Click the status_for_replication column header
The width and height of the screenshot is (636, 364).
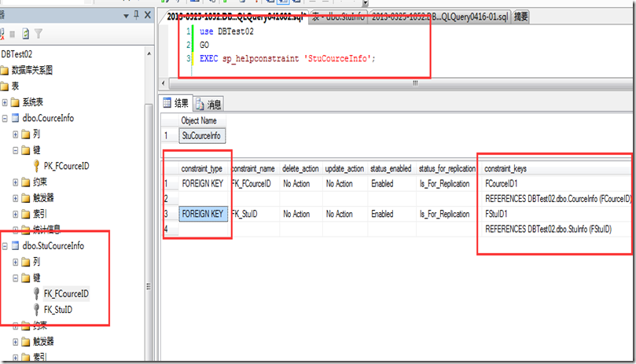447,168
